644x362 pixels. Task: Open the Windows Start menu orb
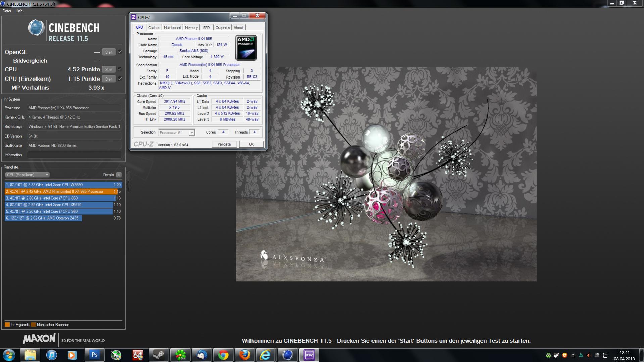(x=9, y=355)
